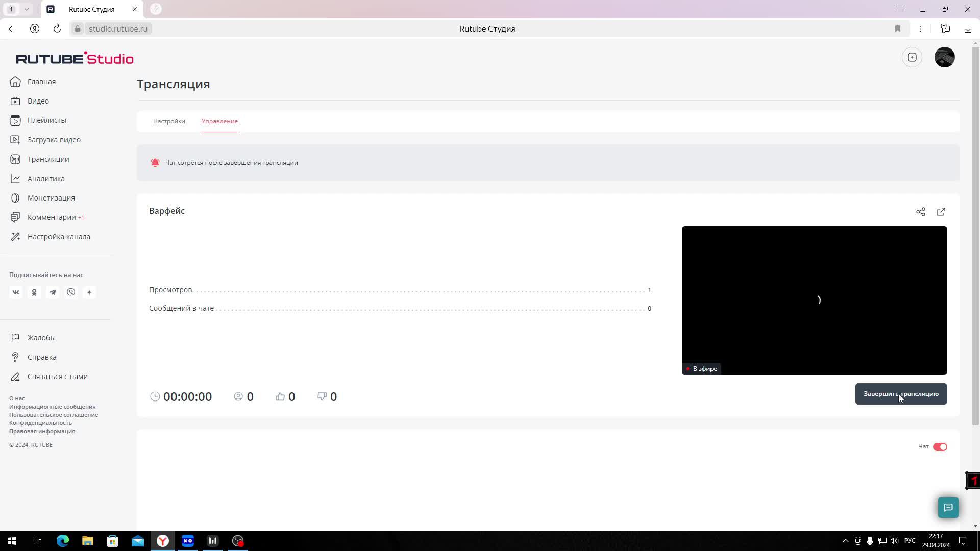Image resolution: width=980 pixels, height=551 pixels.
Task: Bookmark this page in address bar
Action: point(898,29)
